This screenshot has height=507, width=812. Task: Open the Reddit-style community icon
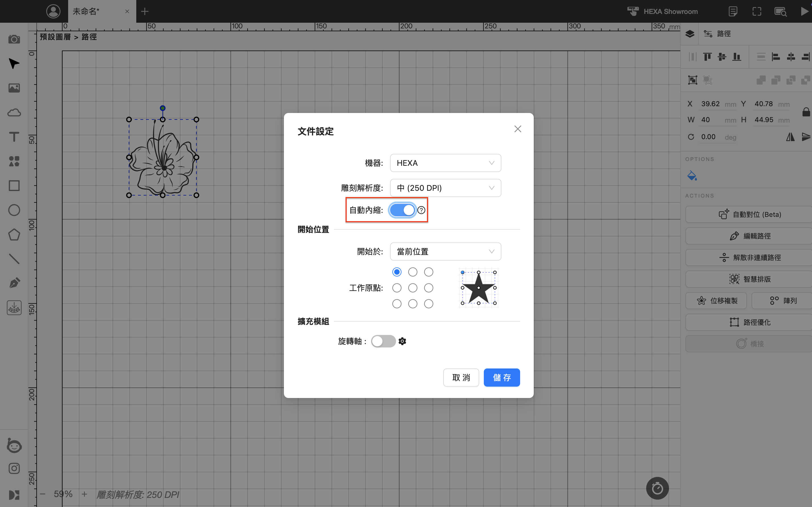[14, 446]
